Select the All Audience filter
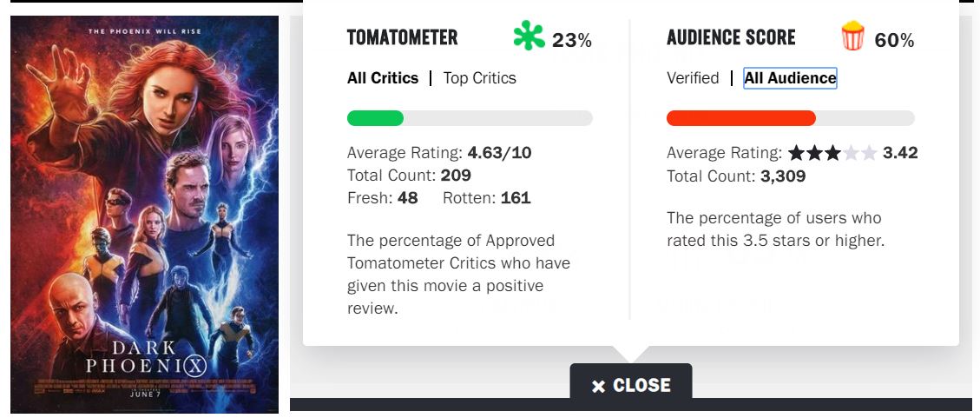The image size is (980, 418). 790,78
